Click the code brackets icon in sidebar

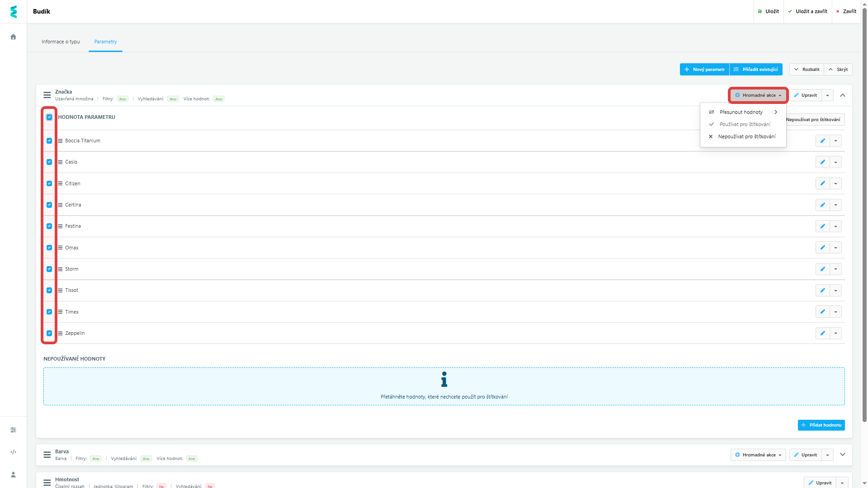click(13, 452)
